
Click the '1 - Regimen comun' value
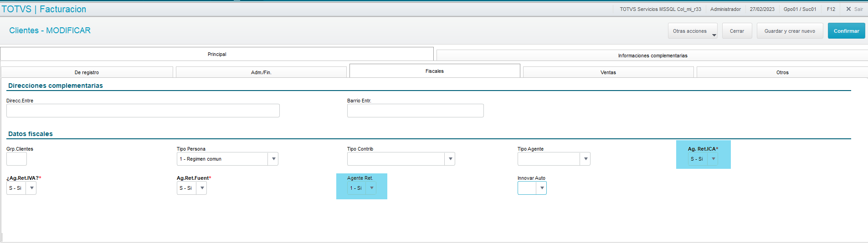coord(200,159)
